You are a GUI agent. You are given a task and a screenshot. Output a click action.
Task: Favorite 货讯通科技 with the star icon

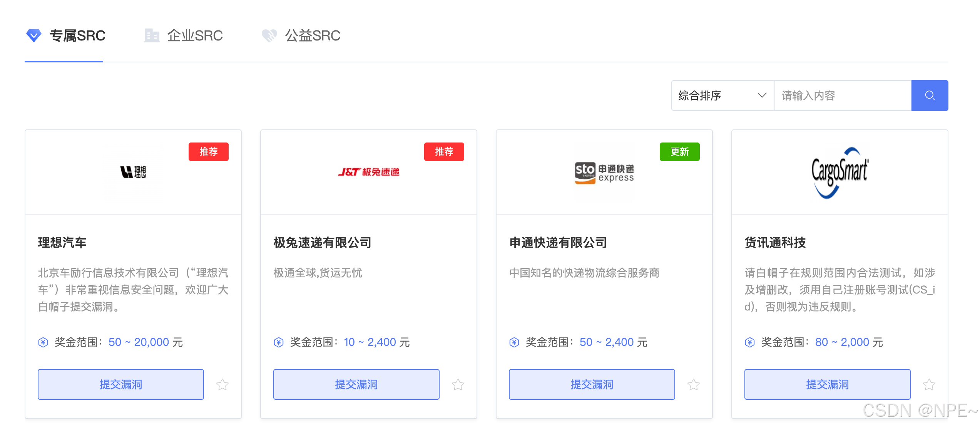(x=929, y=384)
